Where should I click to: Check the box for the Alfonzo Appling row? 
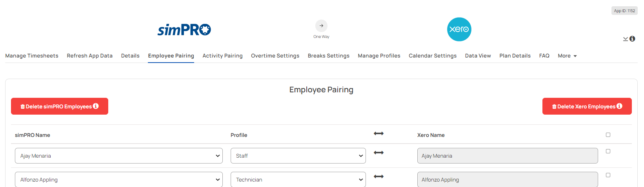[608, 175]
